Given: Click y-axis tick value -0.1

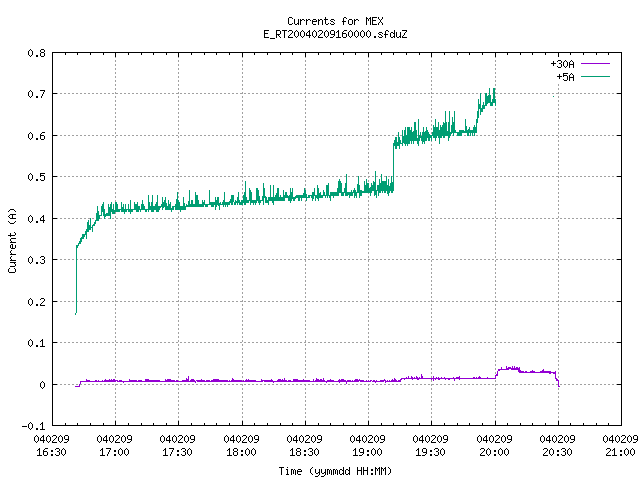Looking at the screenshot, I should [x=33, y=426].
